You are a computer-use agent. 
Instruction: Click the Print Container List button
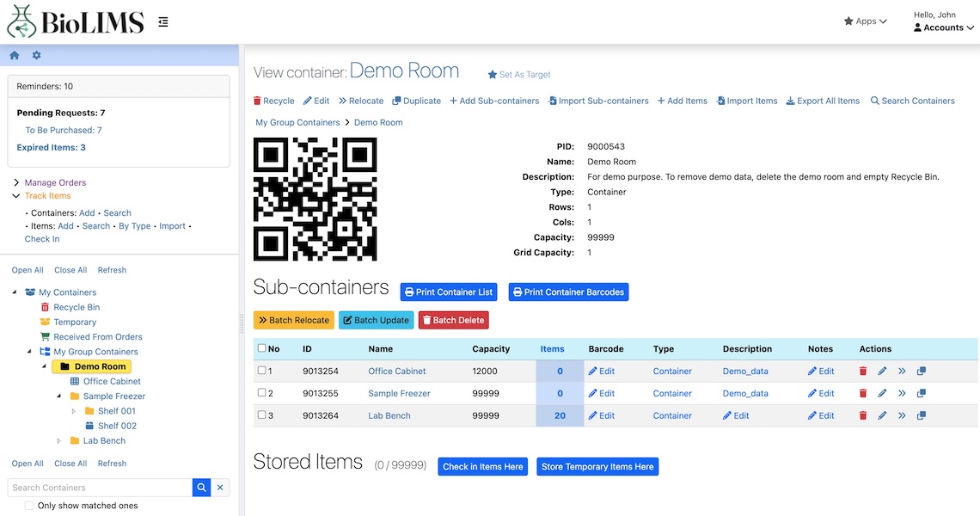pyautogui.click(x=449, y=292)
